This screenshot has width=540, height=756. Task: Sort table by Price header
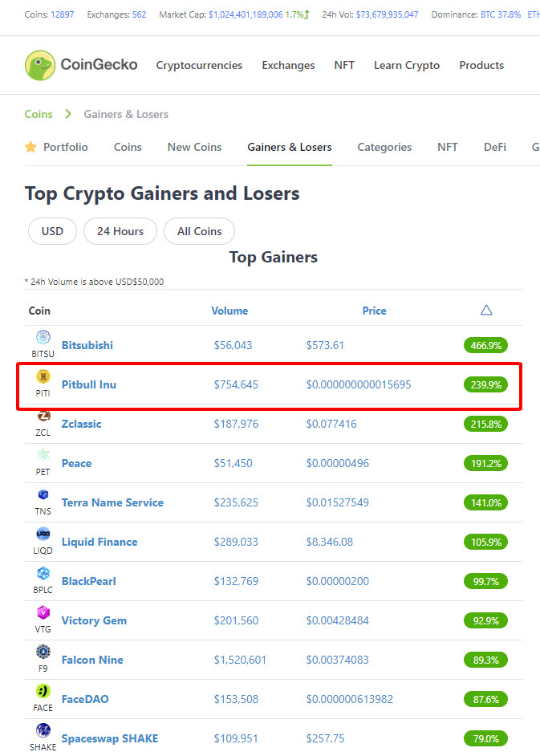coord(374,311)
